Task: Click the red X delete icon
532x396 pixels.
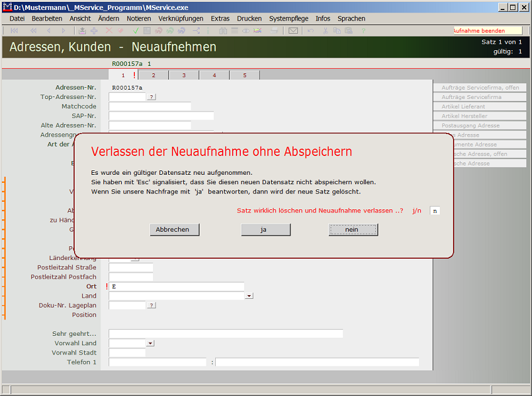Action: [109, 31]
